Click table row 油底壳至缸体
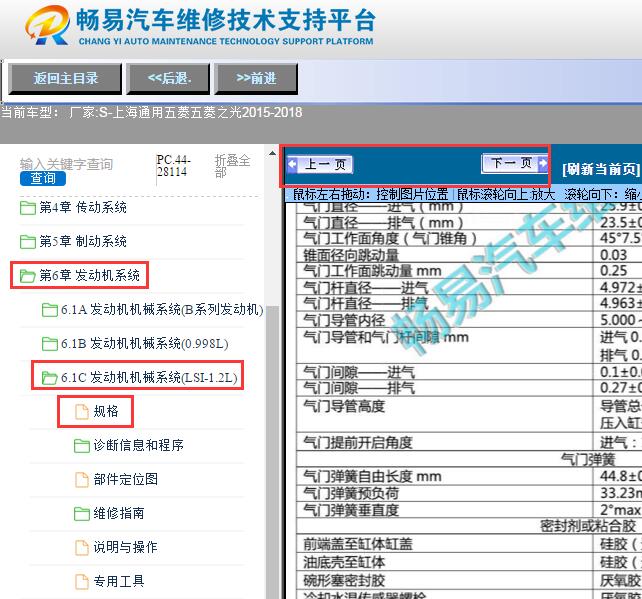The width and height of the screenshot is (642, 599). (469, 562)
